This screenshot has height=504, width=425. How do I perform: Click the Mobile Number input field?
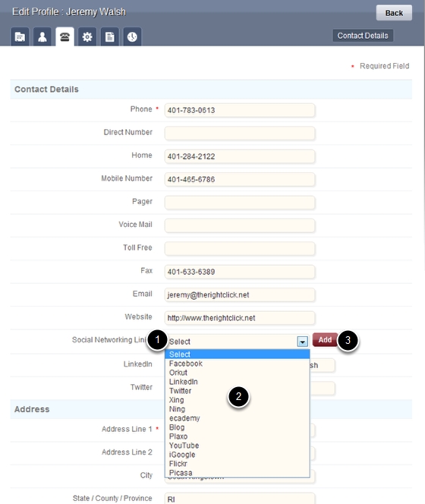pyautogui.click(x=240, y=179)
